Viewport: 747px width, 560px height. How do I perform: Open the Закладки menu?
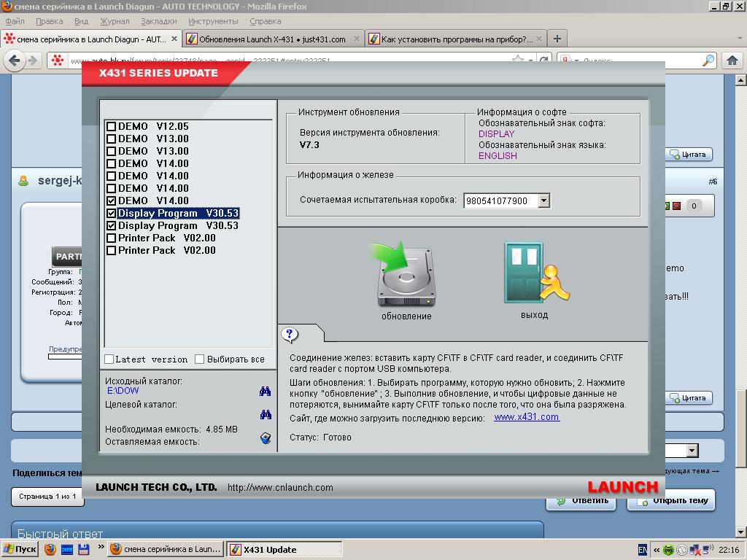(159, 21)
